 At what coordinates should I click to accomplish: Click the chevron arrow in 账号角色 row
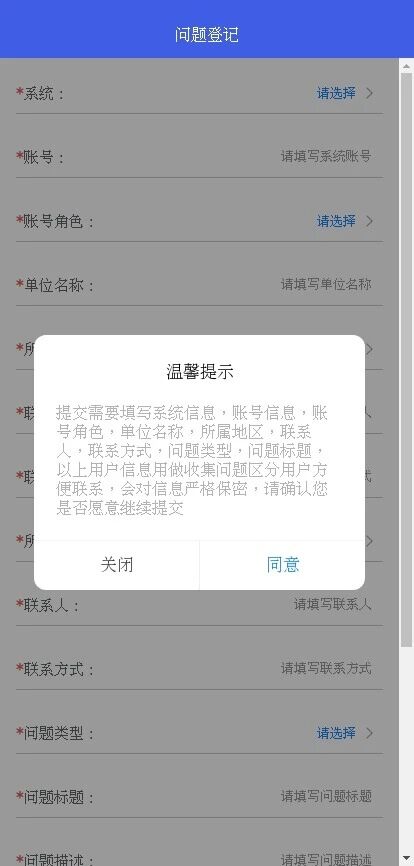369,221
